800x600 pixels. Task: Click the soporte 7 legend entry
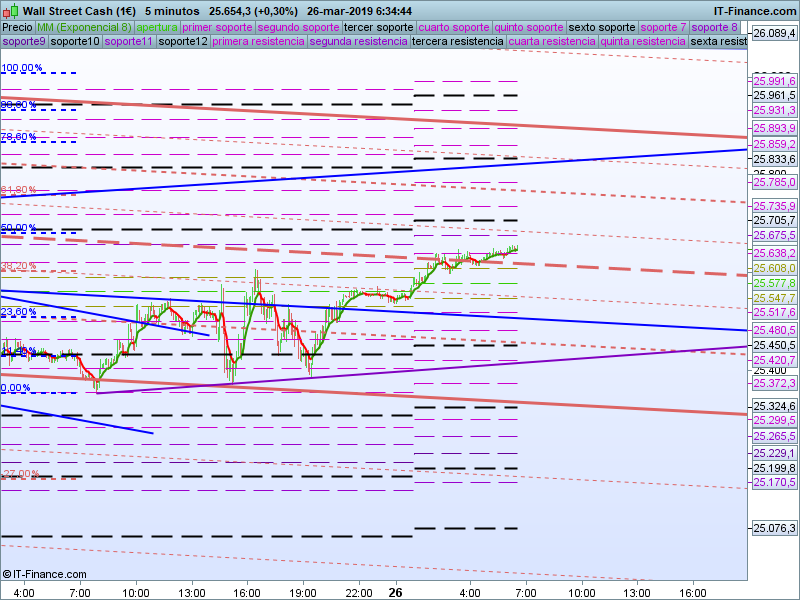[663, 27]
